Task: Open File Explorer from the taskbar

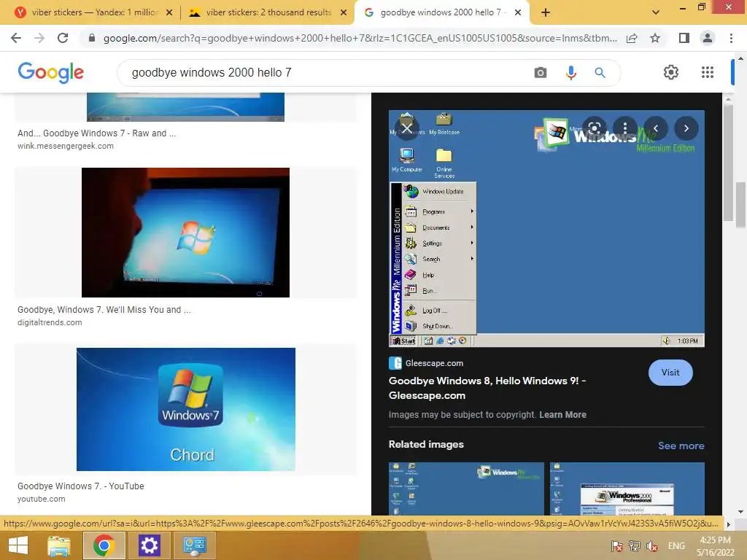Action: coord(59,545)
